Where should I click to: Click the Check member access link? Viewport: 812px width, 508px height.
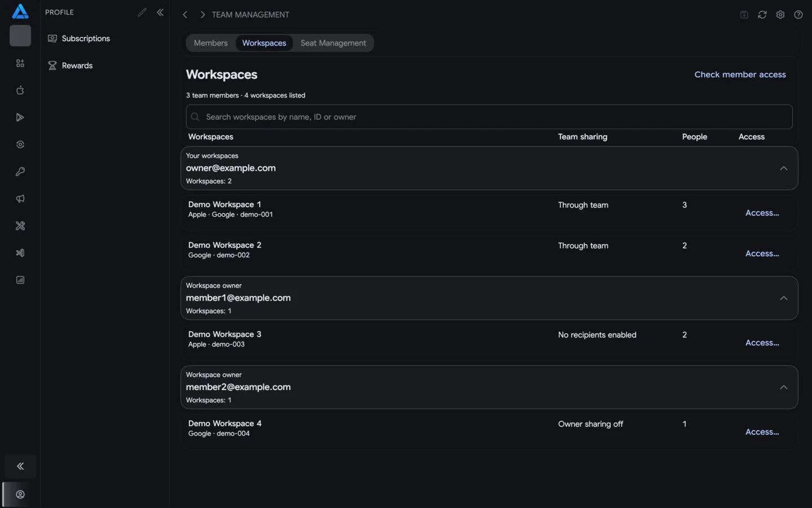point(740,75)
